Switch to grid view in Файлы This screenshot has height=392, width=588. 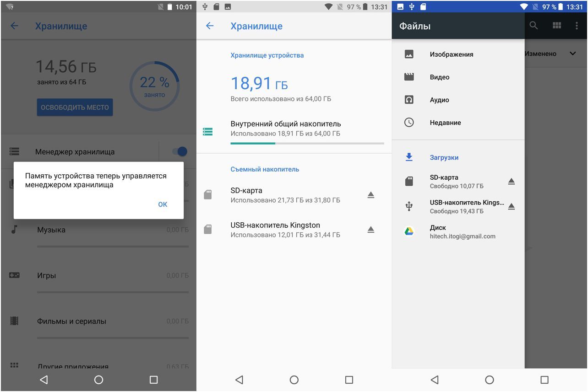tap(557, 26)
